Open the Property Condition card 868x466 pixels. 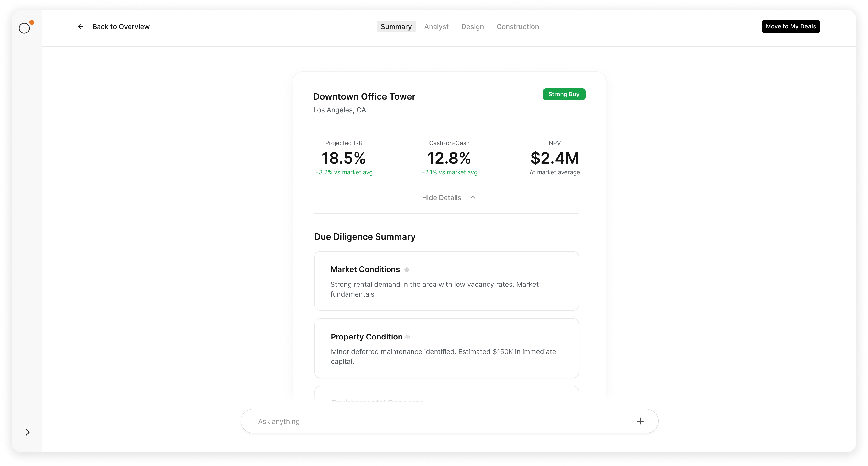[446, 348]
